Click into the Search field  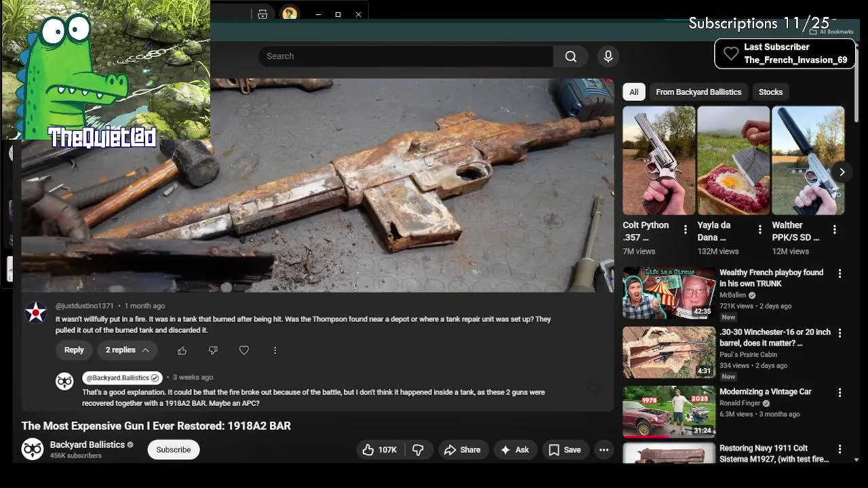[x=406, y=56]
